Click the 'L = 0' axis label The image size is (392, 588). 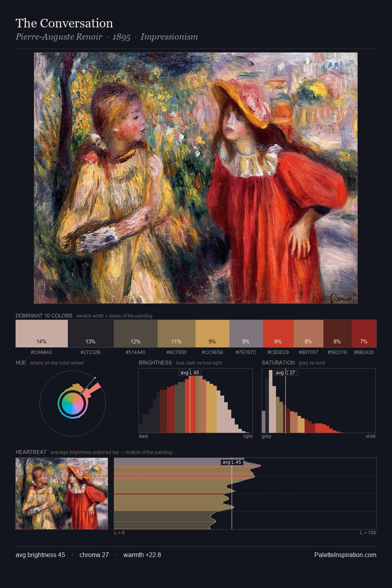pyautogui.click(x=119, y=533)
